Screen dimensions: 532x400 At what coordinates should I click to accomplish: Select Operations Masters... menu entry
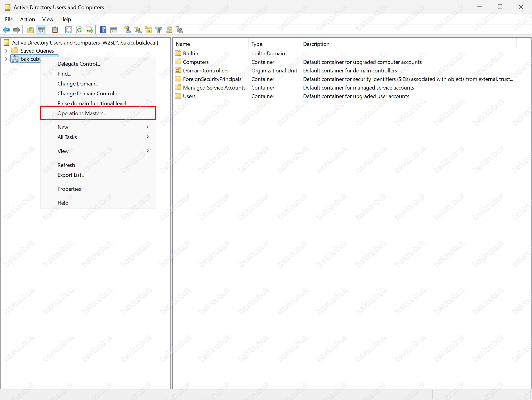tap(98, 113)
